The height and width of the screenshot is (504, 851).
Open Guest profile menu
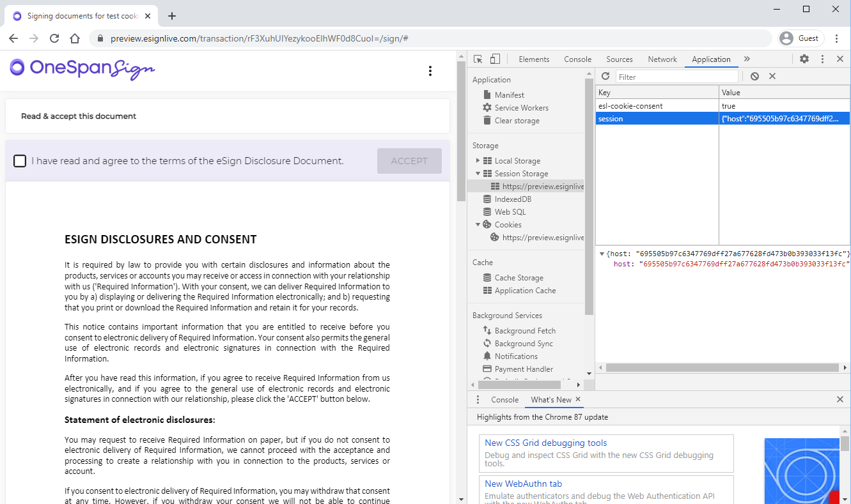[x=800, y=38]
